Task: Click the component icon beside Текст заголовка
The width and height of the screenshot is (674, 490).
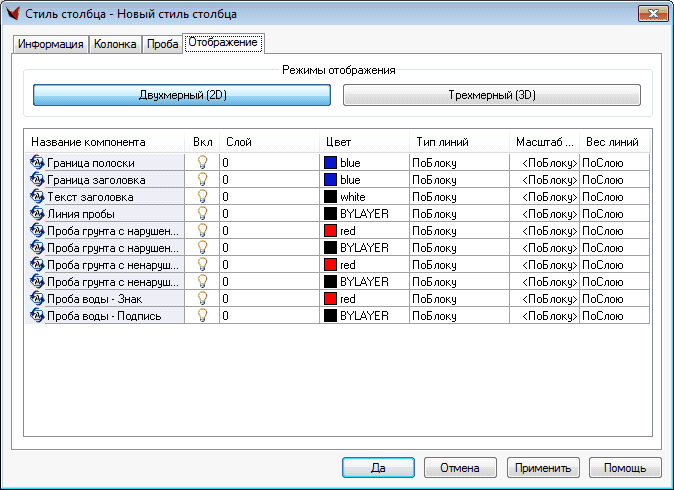Action: coord(37,196)
